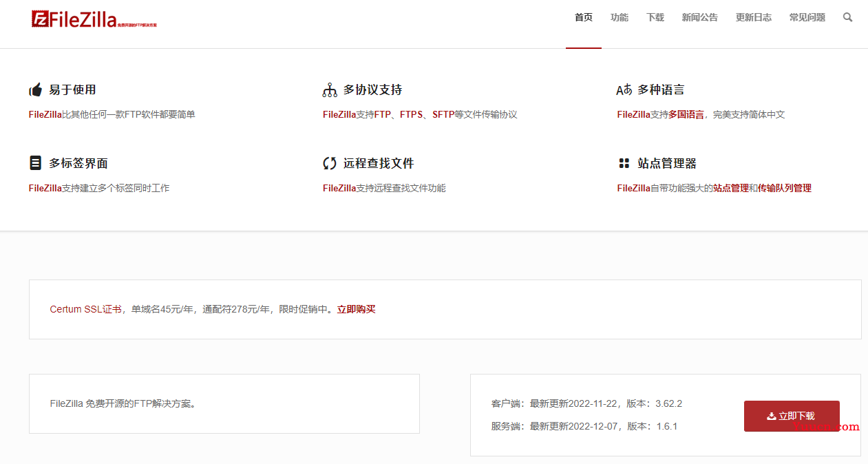
Task: Follow the 立即购买 link
Action: point(356,309)
